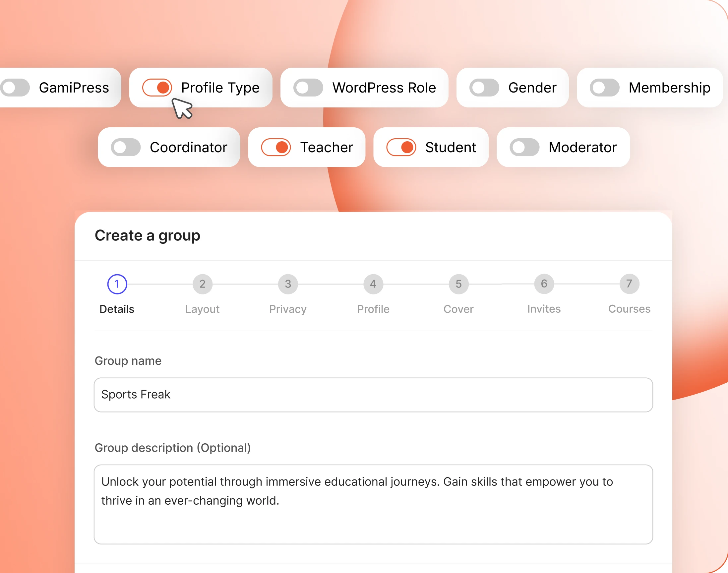The height and width of the screenshot is (573, 728).
Task: Select step 5 circle
Action: pyautogui.click(x=459, y=284)
